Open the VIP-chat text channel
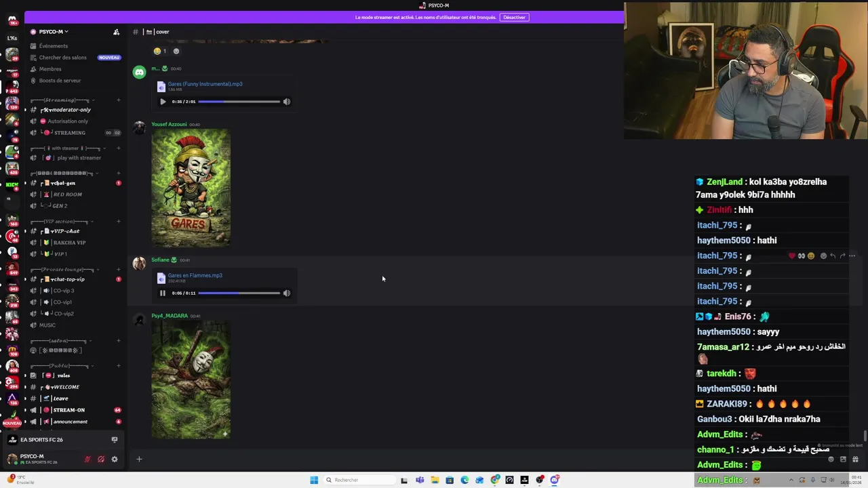Viewport: 868px width, 488px height. [x=65, y=231]
